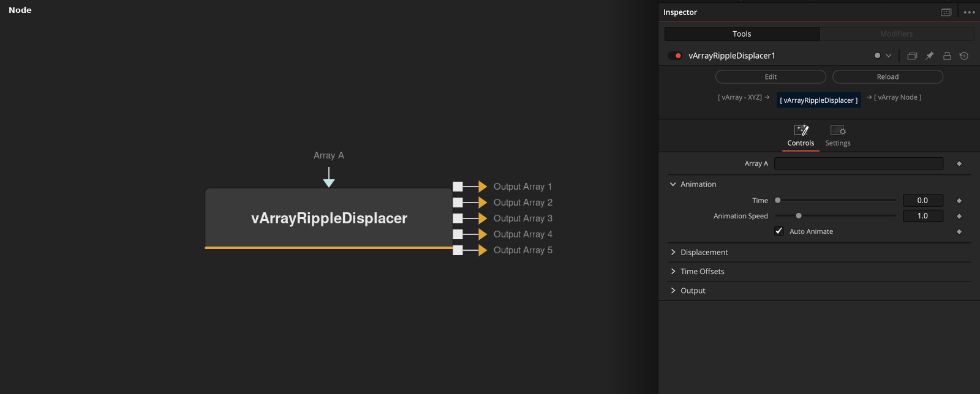Click the versions icon in the vArrayRippleDisplacer1 header

(912, 56)
